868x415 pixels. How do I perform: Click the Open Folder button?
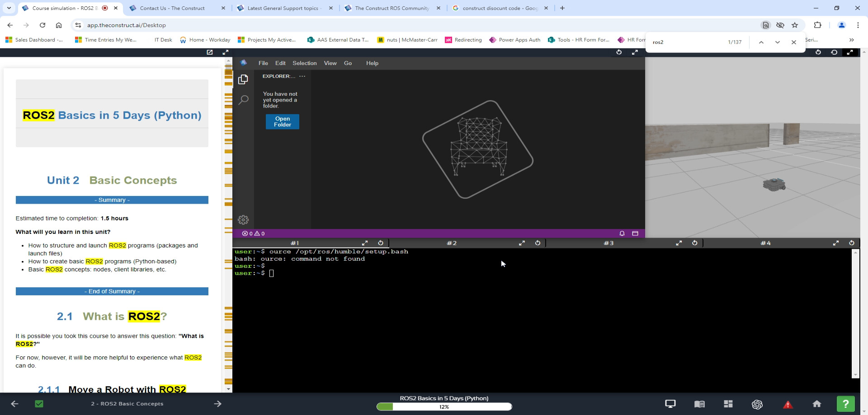pyautogui.click(x=283, y=122)
